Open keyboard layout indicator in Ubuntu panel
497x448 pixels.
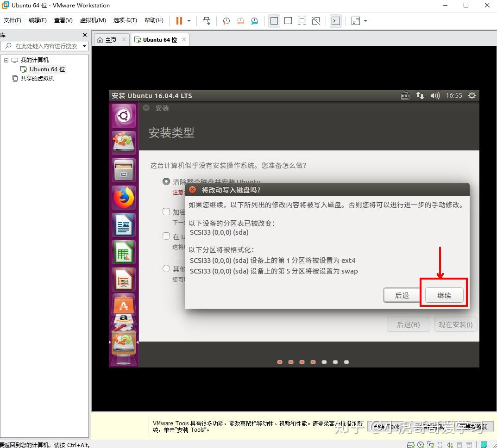[405, 96]
